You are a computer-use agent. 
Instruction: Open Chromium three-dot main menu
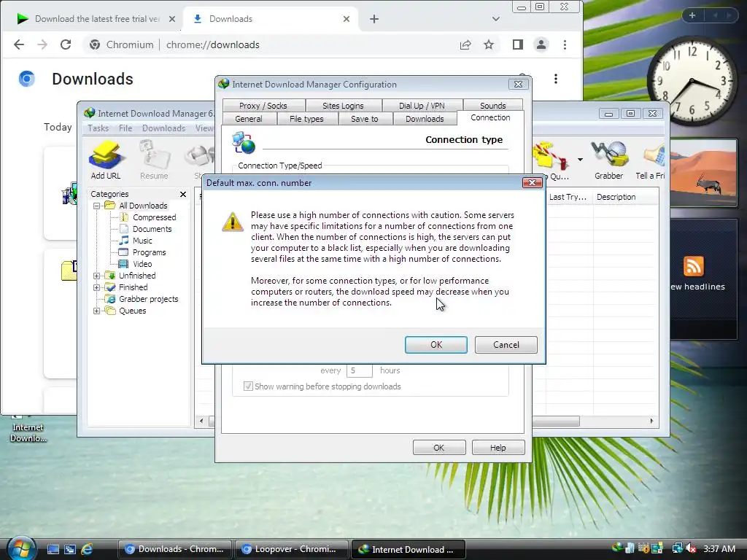point(565,44)
